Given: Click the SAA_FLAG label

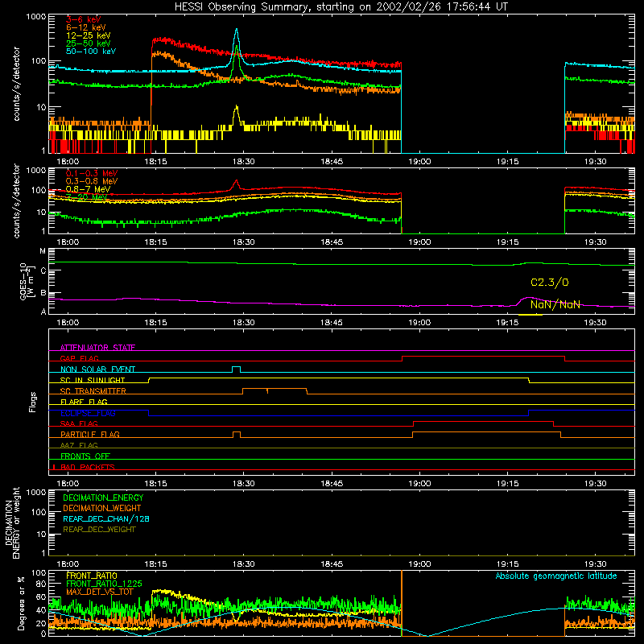Looking at the screenshot, I should [79, 423].
